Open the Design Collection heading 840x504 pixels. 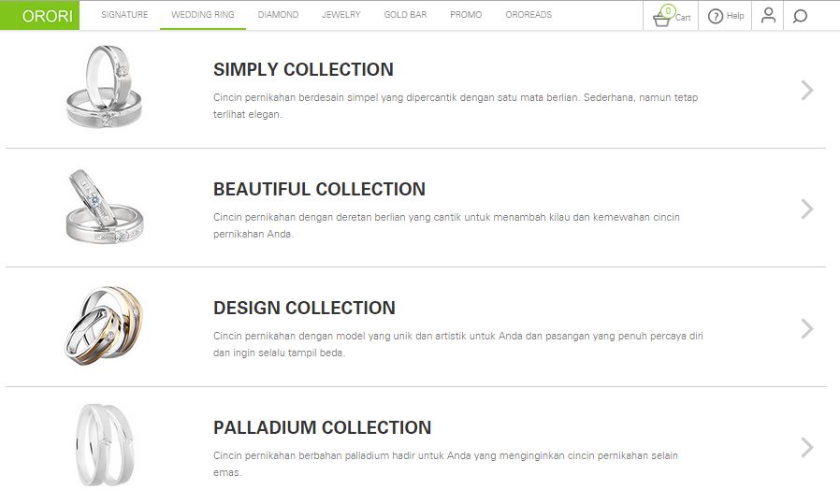tap(304, 308)
